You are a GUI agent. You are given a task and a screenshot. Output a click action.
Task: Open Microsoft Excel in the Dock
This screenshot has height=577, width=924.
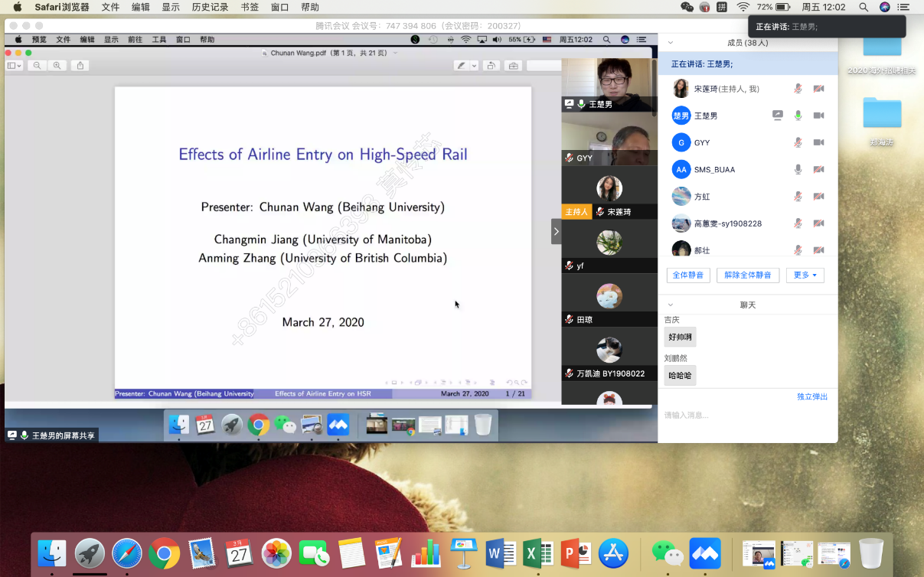(x=538, y=553)
